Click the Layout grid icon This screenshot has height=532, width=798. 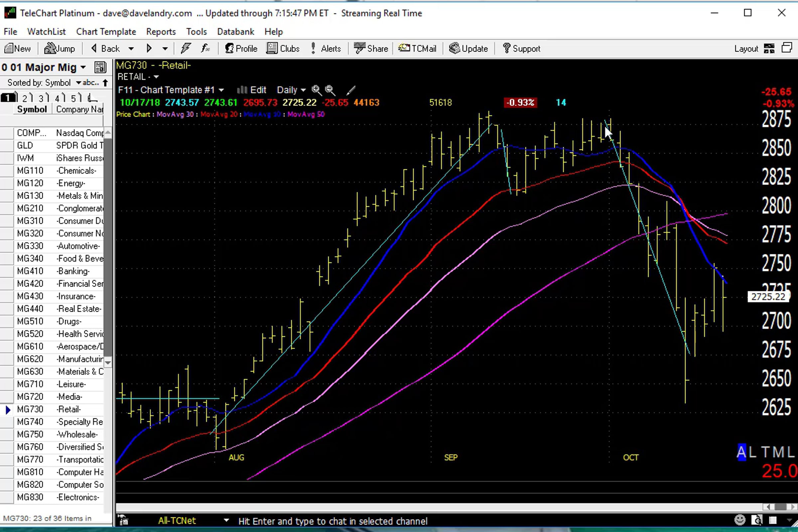769,49
